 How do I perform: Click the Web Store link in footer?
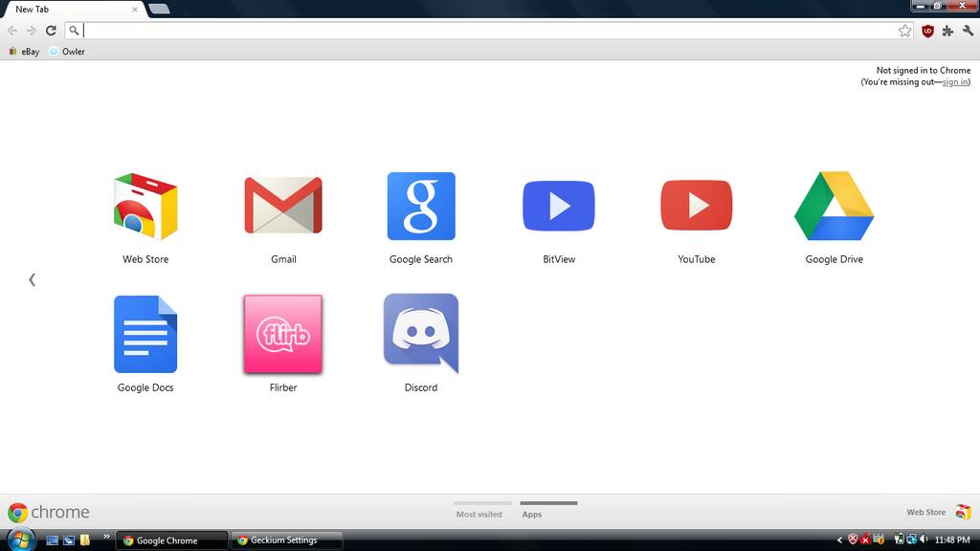tap(925, 512)
